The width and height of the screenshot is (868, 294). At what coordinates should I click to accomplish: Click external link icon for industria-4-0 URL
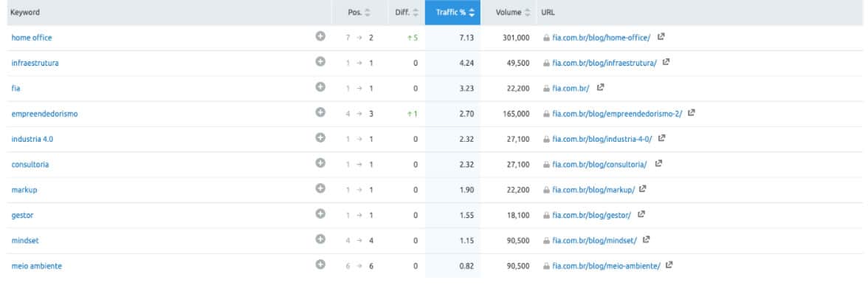pos(661,138)
